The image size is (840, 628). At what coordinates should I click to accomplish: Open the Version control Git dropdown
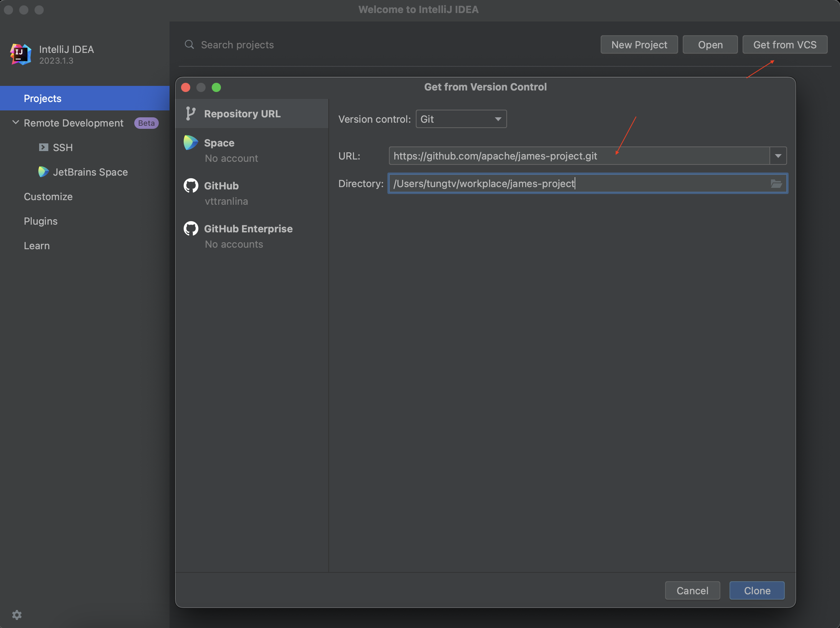pos(461,119)
